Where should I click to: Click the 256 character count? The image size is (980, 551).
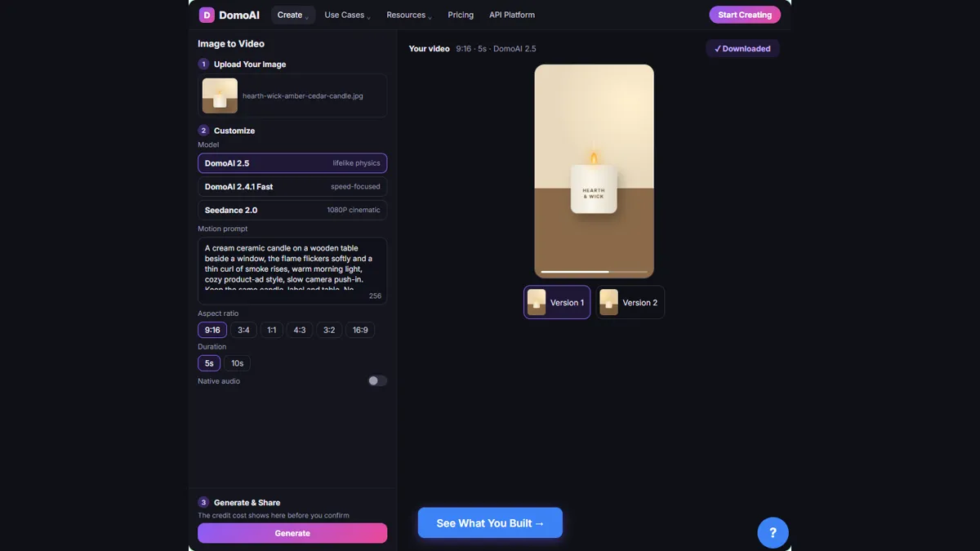tap(375, 296)
